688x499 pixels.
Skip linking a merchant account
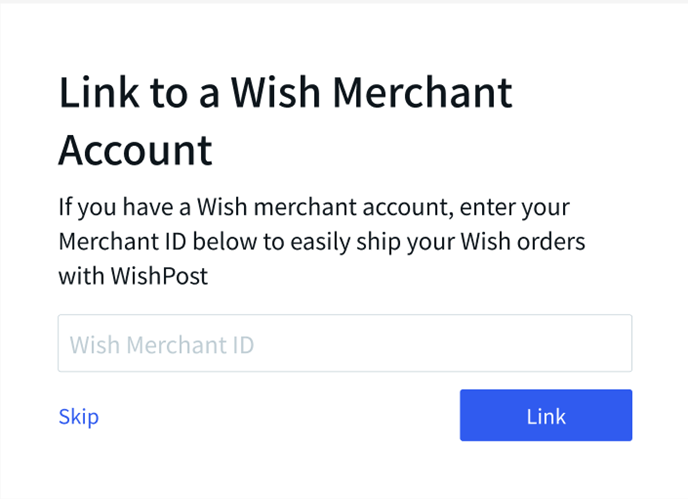coord(79,416)
